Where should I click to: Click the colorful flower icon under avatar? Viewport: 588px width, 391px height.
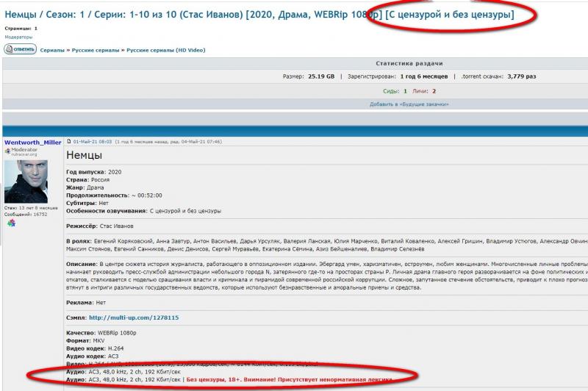tap(12, 223)
